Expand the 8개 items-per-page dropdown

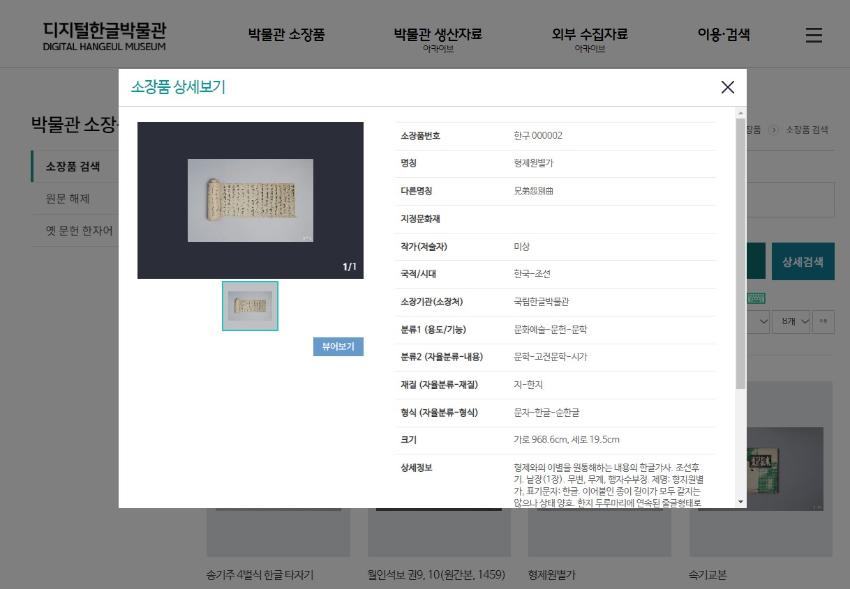point(794,321)
